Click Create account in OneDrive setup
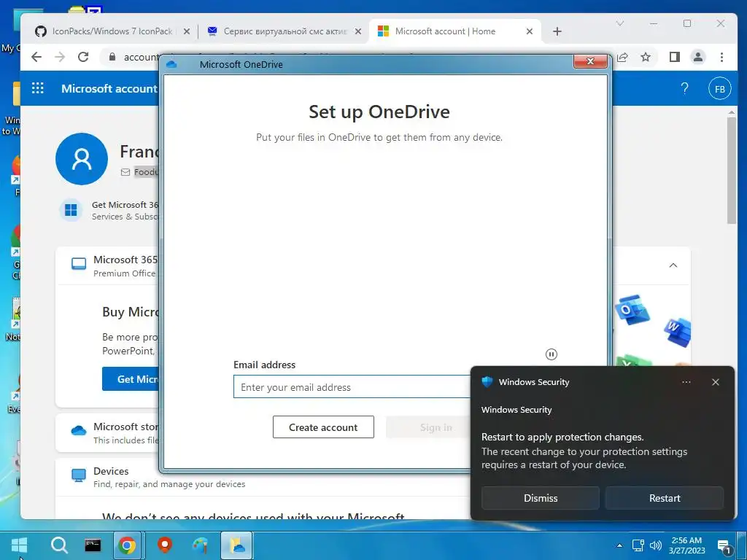747x560 pixels. pos(323,427)
